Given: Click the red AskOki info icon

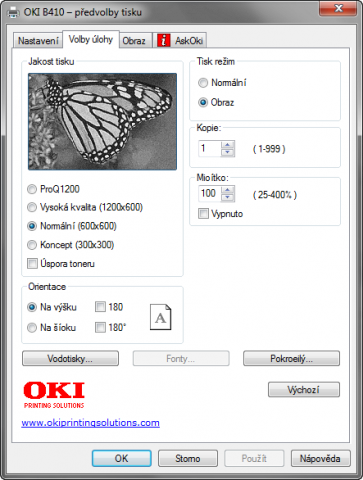Looking at the screenshot, I should click(163, 41).
